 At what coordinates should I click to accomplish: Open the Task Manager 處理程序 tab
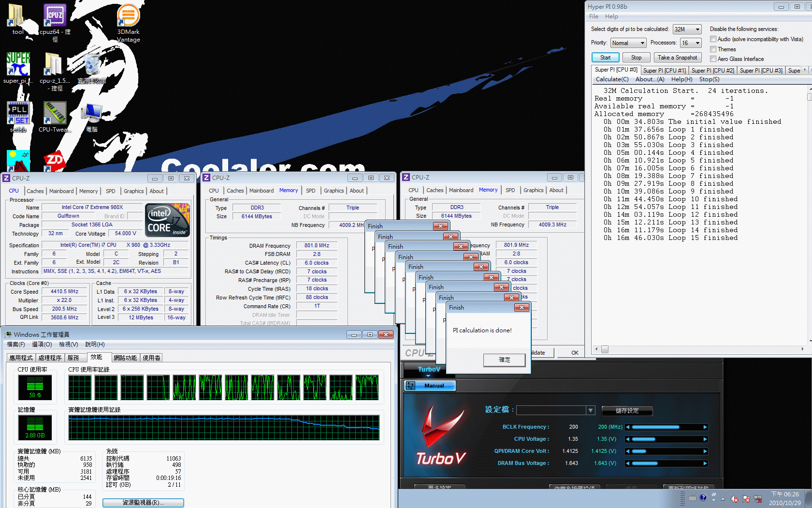point(50,358)
